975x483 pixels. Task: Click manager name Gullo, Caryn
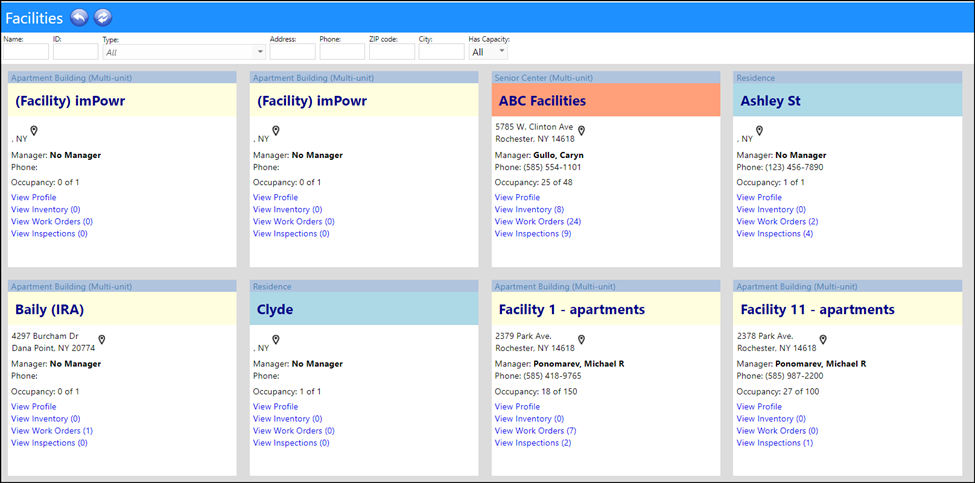tap(558, 155)
